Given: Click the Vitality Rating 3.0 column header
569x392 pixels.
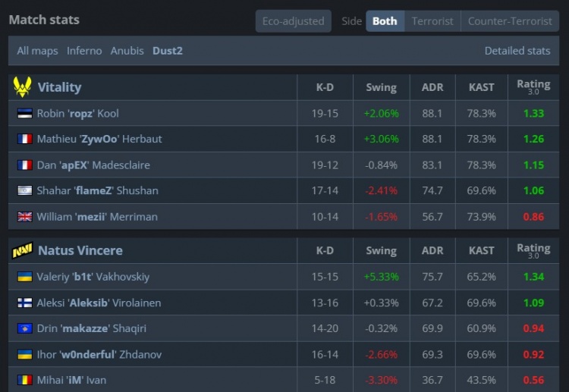Looking at the screenshot, I should 533,87.
